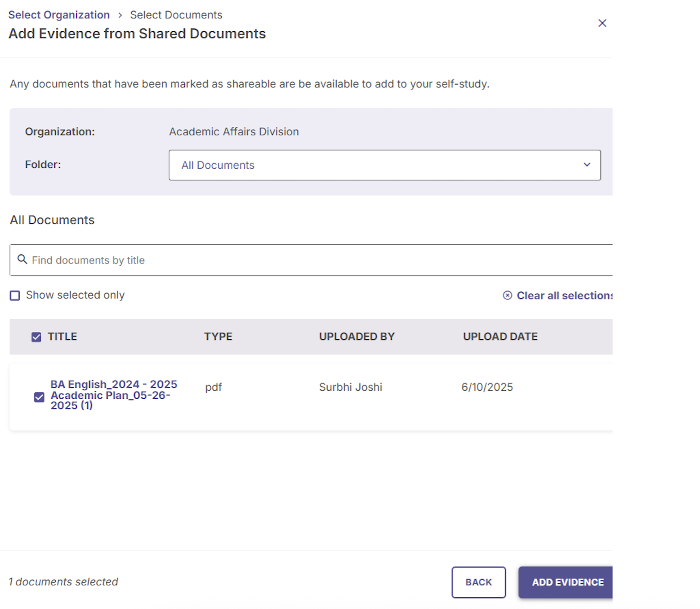Image resolution: width=700 pixels, height=609 pixels.
Task: Click the Clear all selections link
Action: click(x=564, y=296)
